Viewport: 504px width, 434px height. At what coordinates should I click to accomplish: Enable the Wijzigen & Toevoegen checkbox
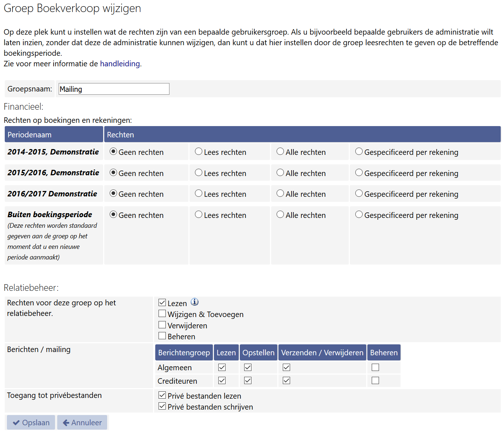click(162, 314)
